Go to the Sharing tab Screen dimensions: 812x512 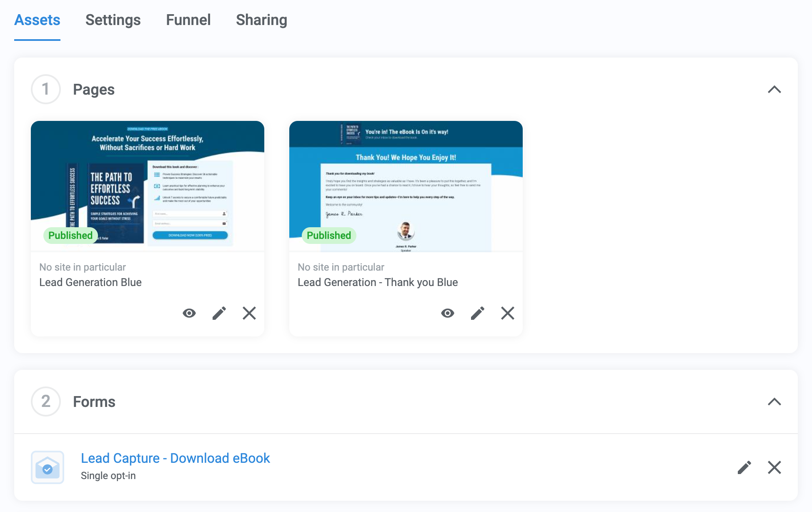[261, 20]
